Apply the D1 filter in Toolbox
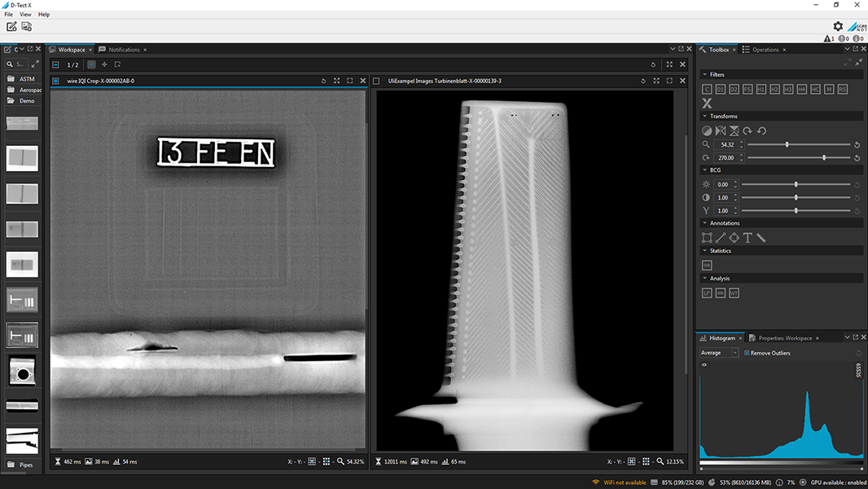The image size is (868, 489). click(x=720, y=89)
